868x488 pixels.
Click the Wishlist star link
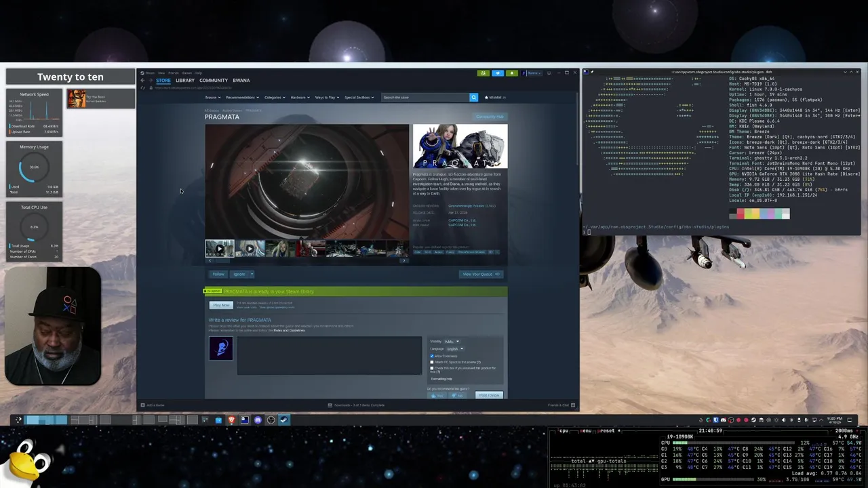pyautogui.click(x=496, y=97)
